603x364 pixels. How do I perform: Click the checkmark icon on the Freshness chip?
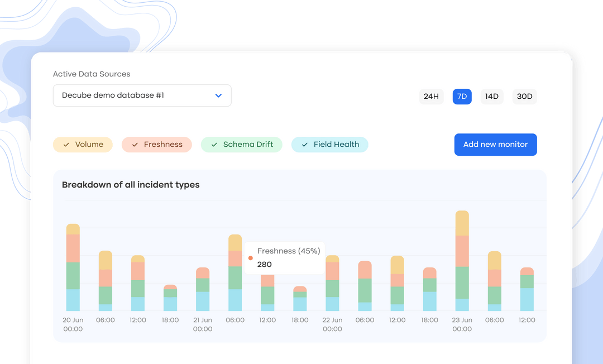coord(135,145)
